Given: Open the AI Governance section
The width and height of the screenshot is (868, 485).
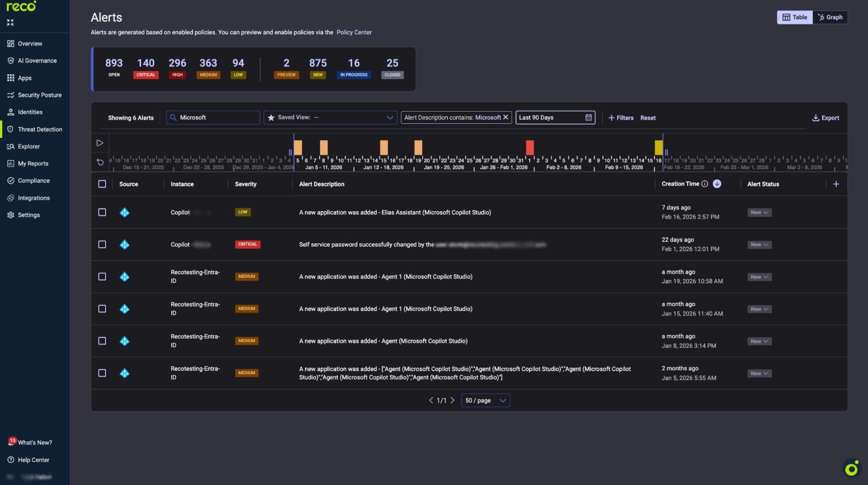Looking at the screenshot, I should tap(37, 60).
